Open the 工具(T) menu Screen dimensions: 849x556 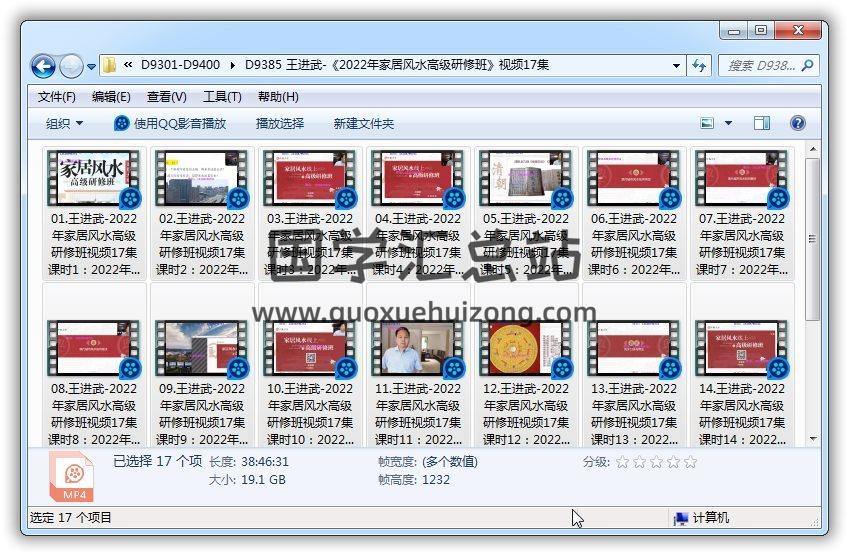tap(222, 97)
